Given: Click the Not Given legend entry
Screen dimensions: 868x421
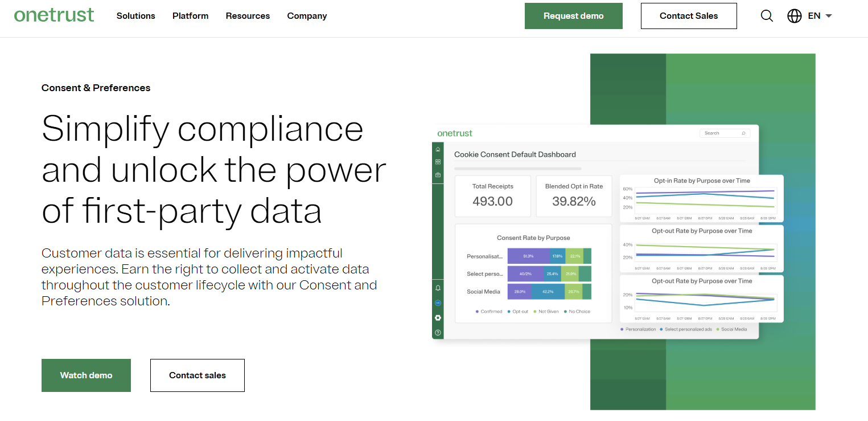Looking at the screenshot, I should pos(546,312).
